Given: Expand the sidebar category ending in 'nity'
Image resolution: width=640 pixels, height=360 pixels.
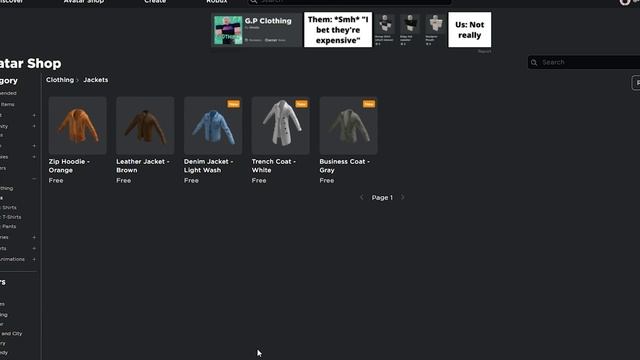Looking at the screenshot, I should (x=34, y=126).
